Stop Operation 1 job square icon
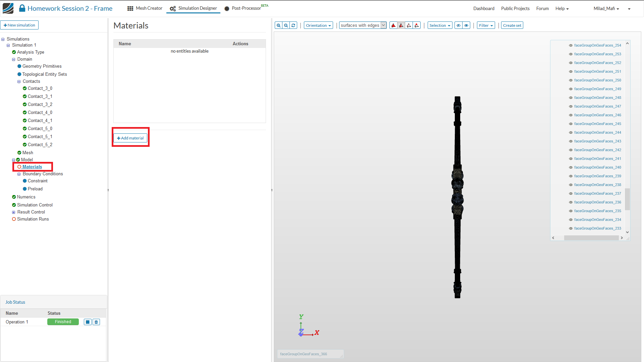644x362 pixels. pos(88,322)
